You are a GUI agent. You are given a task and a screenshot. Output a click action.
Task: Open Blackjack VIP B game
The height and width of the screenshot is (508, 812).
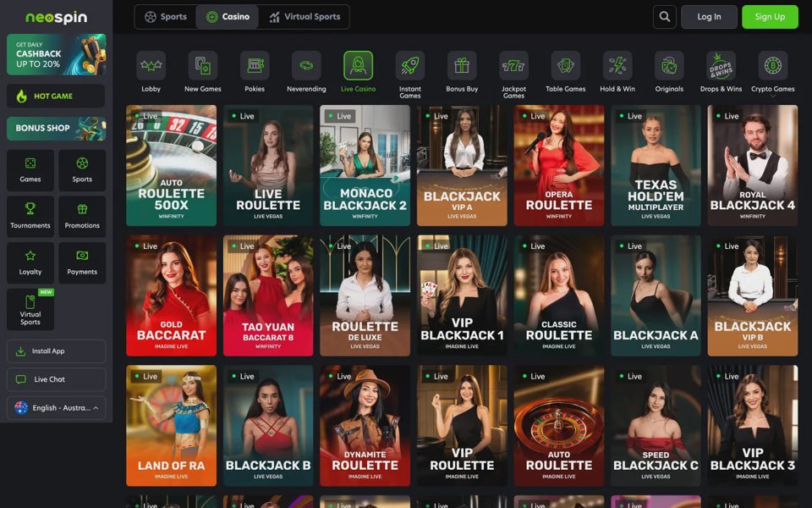point(753,295)
